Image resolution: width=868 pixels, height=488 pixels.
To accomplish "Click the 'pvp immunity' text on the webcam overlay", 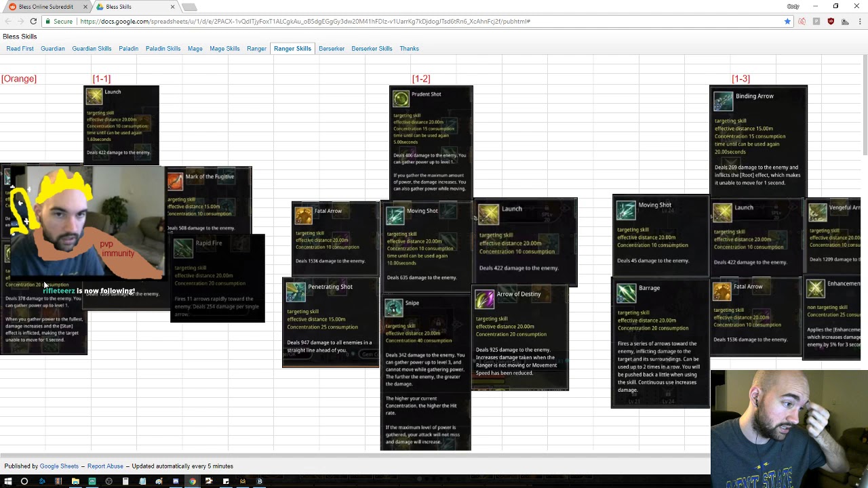I will pos(117,249).
